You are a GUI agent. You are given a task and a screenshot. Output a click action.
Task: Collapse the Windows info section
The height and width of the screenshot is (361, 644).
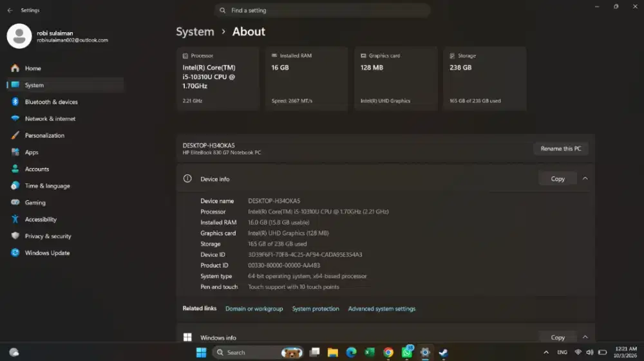point(585,337)
